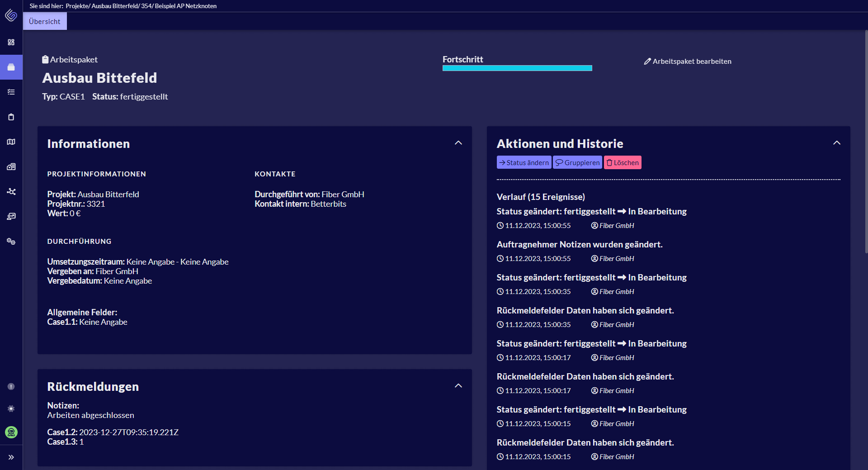Click the Fortschritt progress bar
Screen dimensions: 868x470
coord(517,68)
